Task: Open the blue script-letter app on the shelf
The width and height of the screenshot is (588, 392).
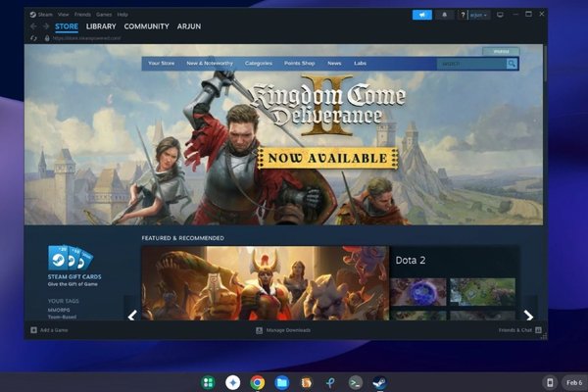Action: (x=330, y=382)
